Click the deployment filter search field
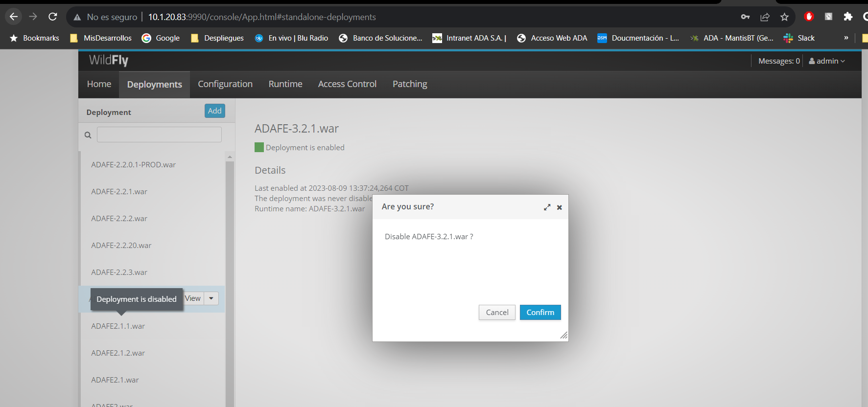This screenshot has height=407, width=868. coord(159,135)
